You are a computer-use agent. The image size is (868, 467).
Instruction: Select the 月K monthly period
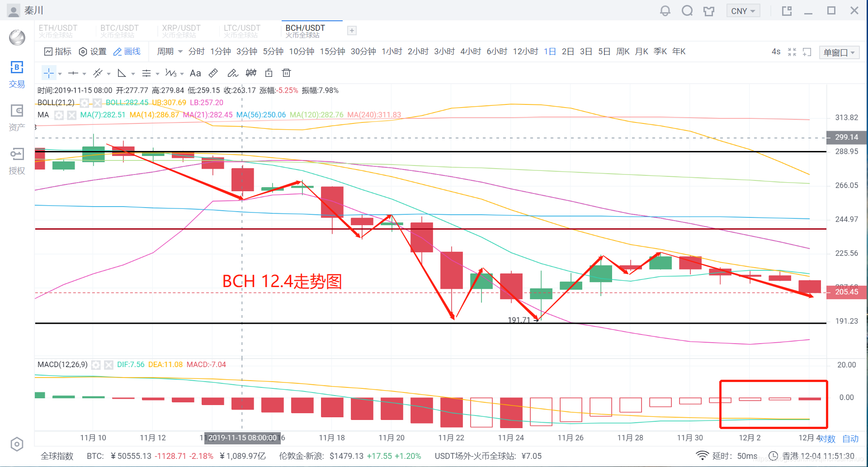[x=642, y=52]
